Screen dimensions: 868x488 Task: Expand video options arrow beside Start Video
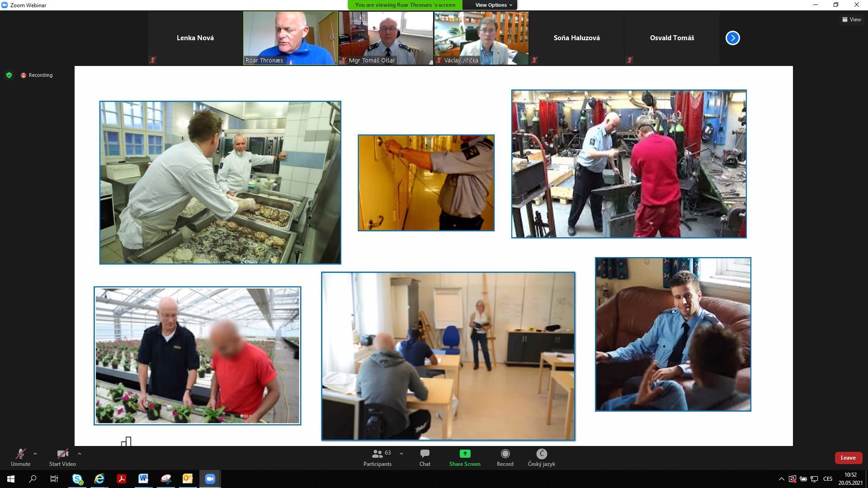(x=80, y=454)
